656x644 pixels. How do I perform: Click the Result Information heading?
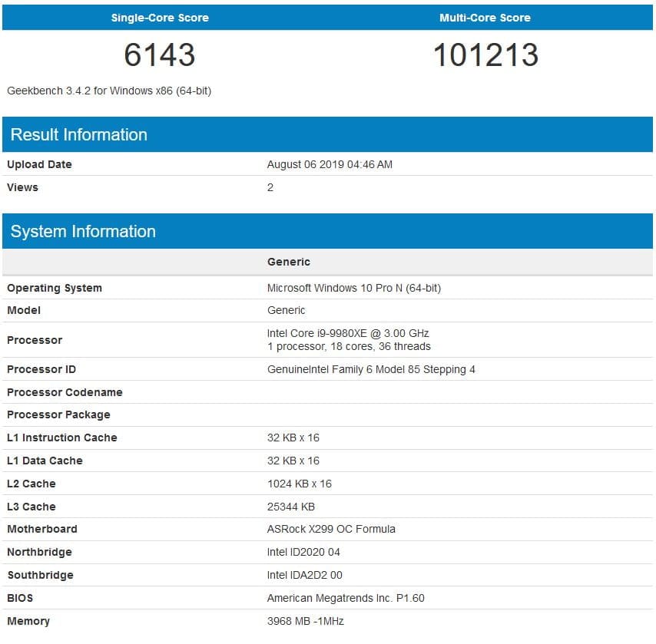pyautogui.click(x=78, y=134)
